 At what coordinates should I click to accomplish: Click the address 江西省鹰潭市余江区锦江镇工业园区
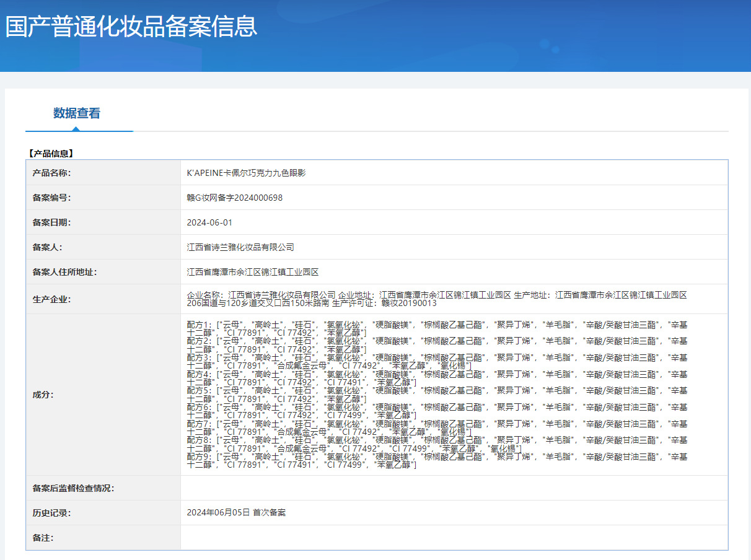coord(253,272)
